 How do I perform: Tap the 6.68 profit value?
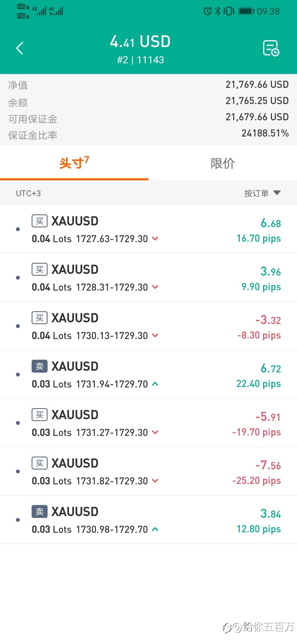coord(271,223)
